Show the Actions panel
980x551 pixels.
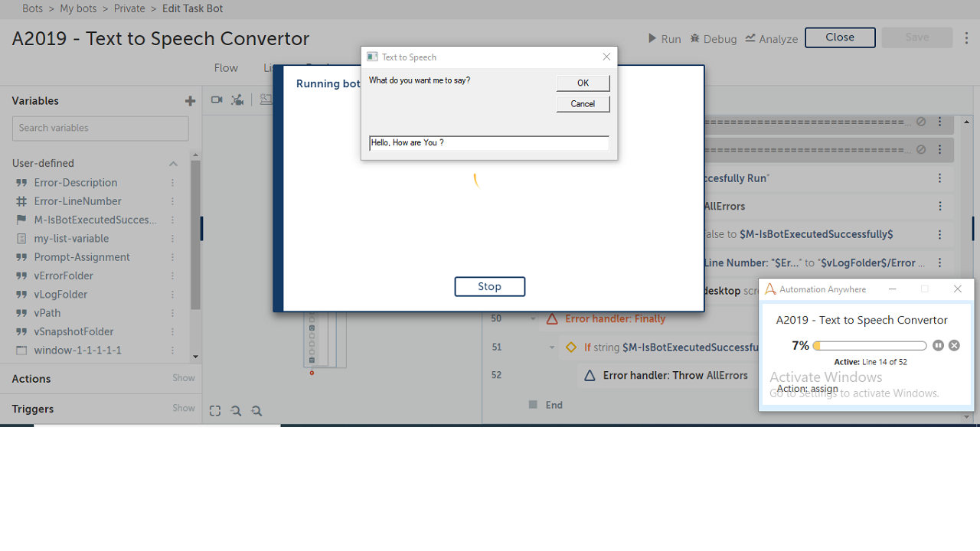click(x=184, y=378)
